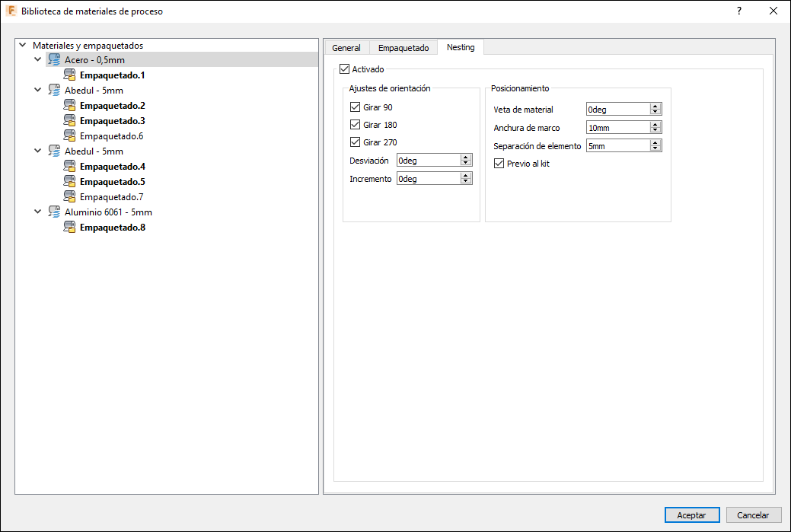Collapse the Materiales y empaquetados root node
This screenshot has width=791, height=532.
click(22, 45)
